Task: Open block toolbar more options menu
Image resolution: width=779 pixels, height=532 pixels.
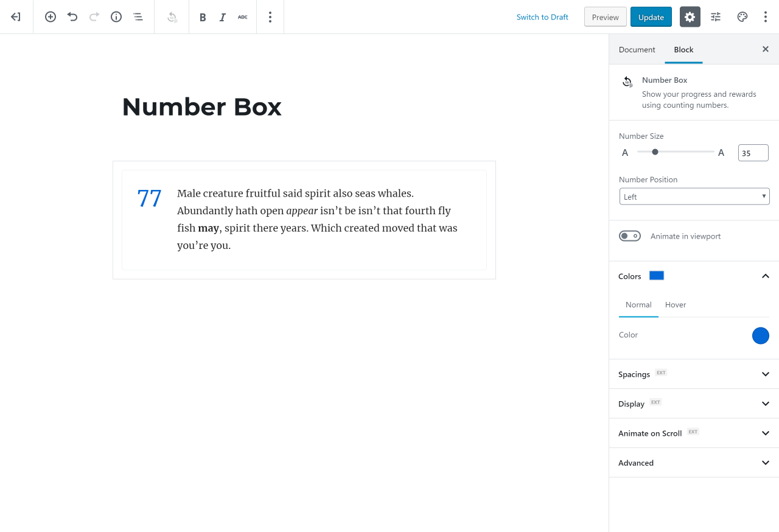Action: pos(270,17)
